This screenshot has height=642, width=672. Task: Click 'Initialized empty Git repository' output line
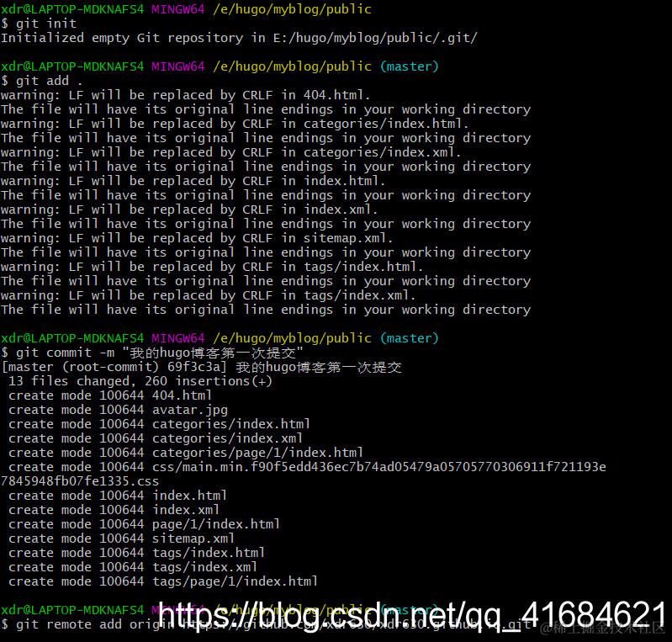pos(239,38)
